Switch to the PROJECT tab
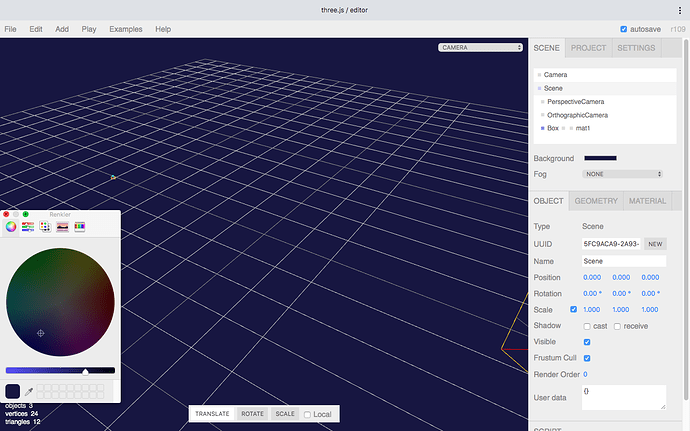This screenshot has height=431, width=690. click(588, 48)
